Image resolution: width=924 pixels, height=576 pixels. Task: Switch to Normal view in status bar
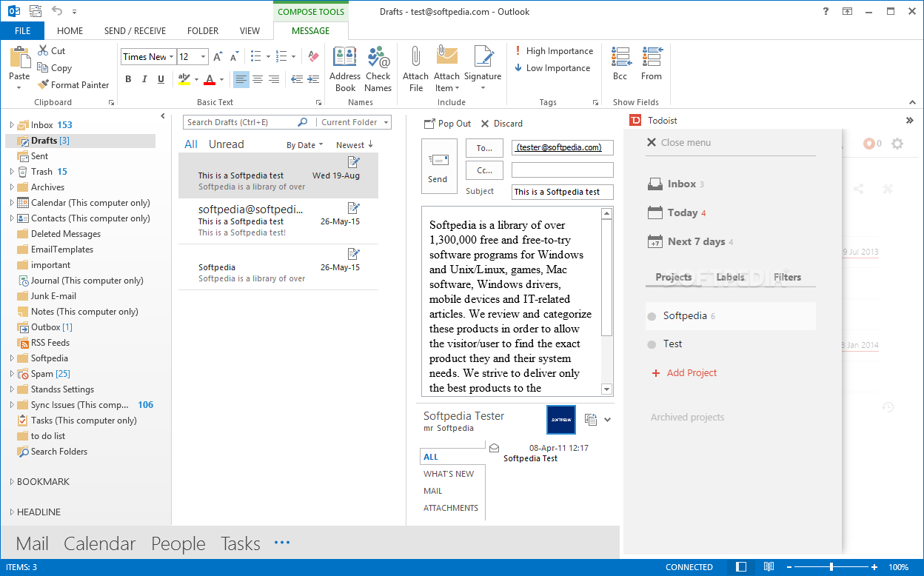742,567
